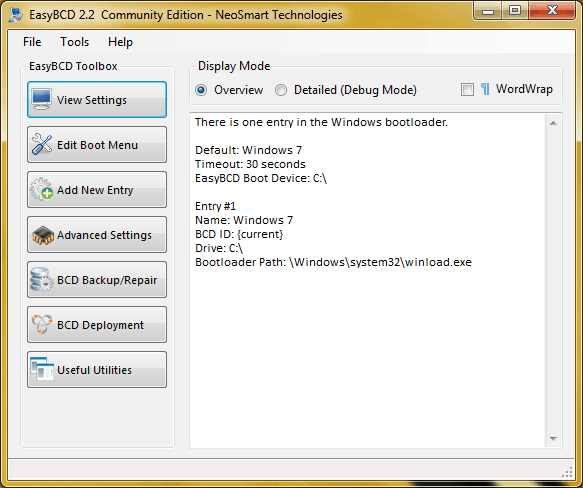Click the monitor icon on View Settings
The width and height of the screenshot is (583, 488).
coord(41,99)
